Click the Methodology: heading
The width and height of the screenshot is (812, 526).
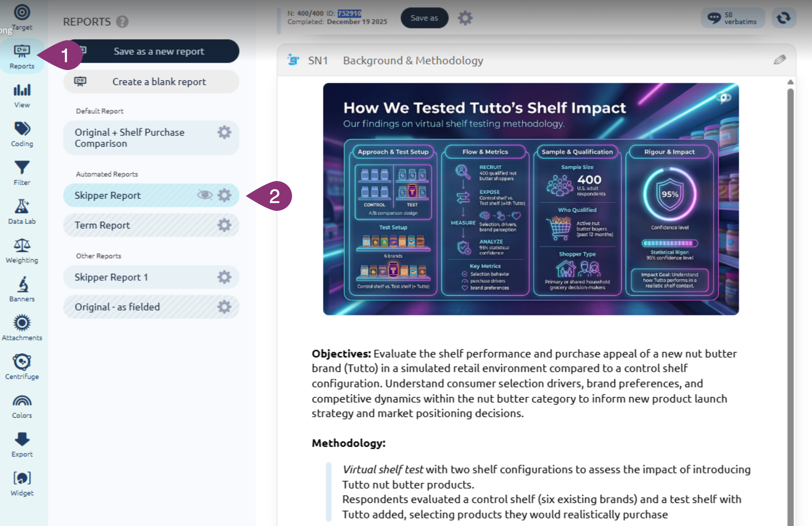(349, 443)
